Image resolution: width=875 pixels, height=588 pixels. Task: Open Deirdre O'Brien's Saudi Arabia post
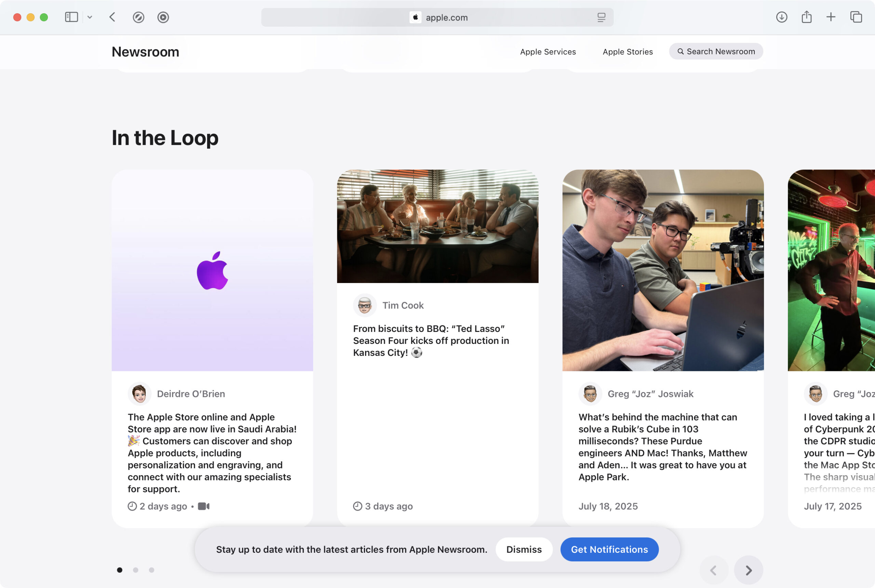(x=212, y=453)
